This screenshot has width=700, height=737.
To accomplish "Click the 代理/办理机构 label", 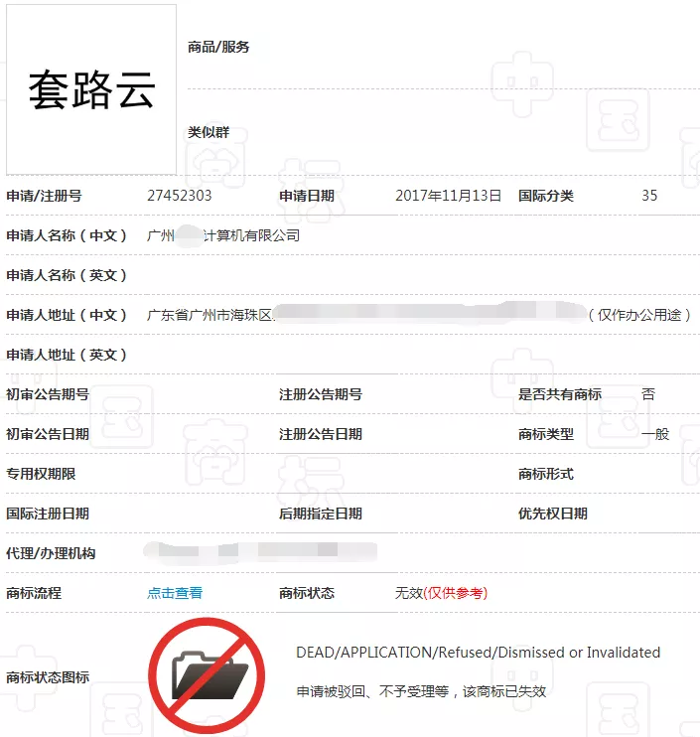I will point(51,553).
